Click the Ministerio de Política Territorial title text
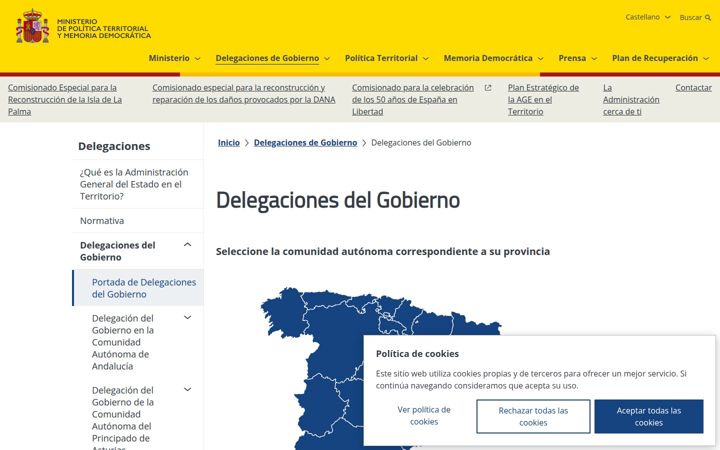Viewport: 720px width, 450px height. 104,28
